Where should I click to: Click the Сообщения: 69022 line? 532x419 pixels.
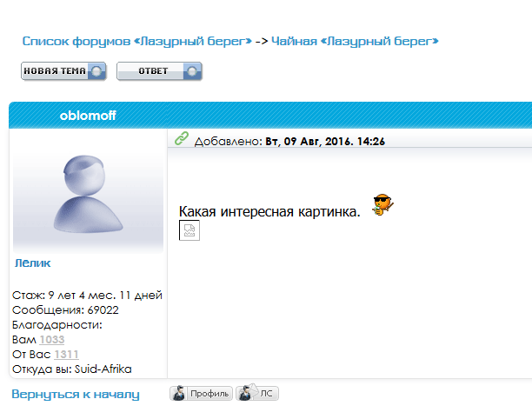pos(65,310)
